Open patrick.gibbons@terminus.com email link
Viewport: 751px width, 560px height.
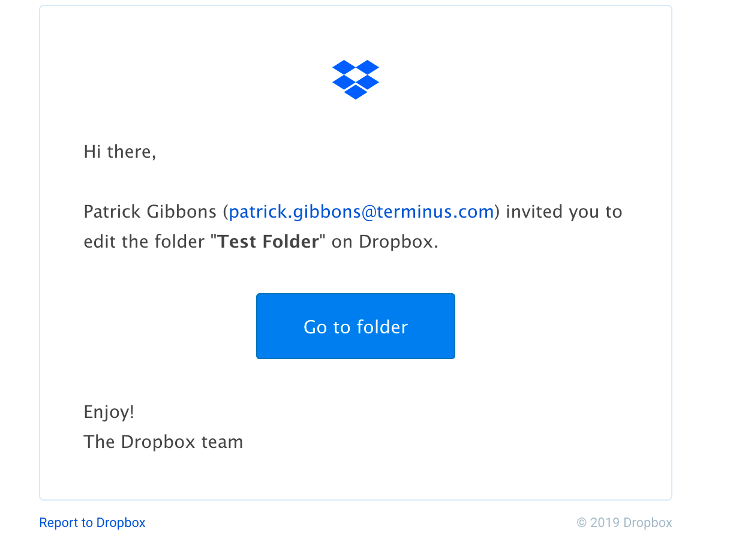click(x=361, y=212)
